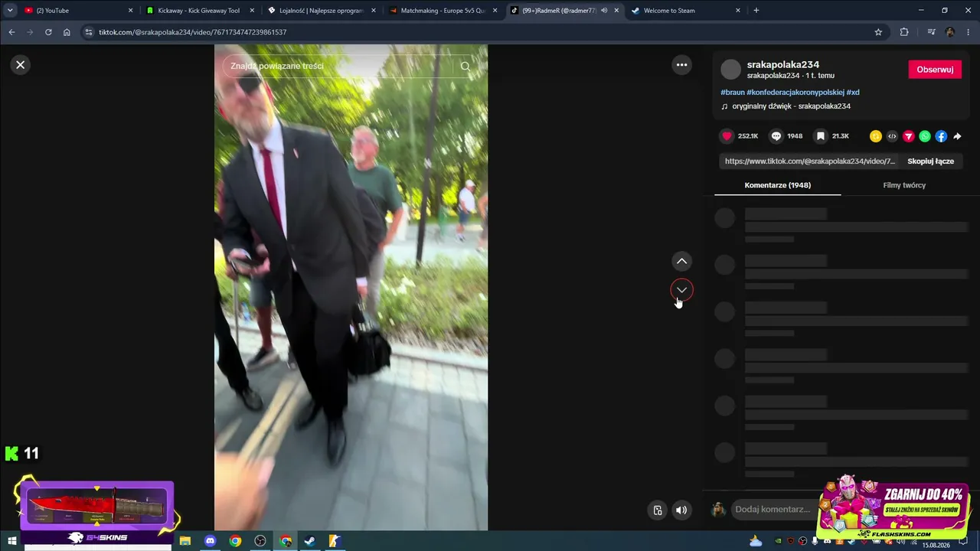Go to the next video with down arrow
Screen dimensions: 980x551
[x=681, y=290]
